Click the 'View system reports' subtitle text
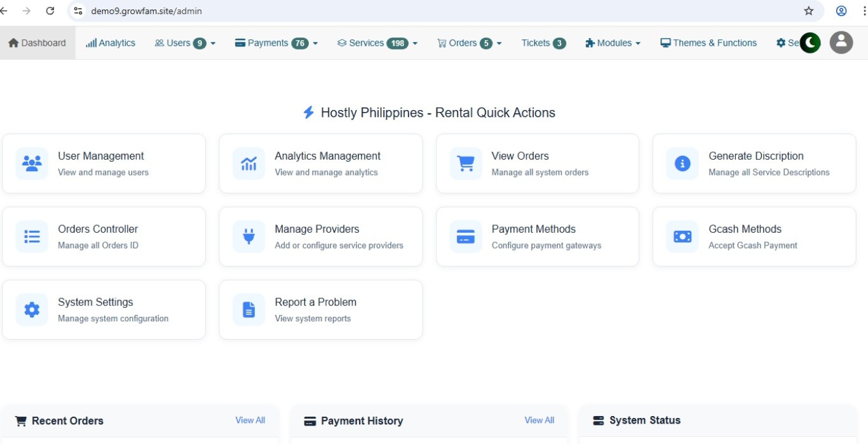 point(313,319)
